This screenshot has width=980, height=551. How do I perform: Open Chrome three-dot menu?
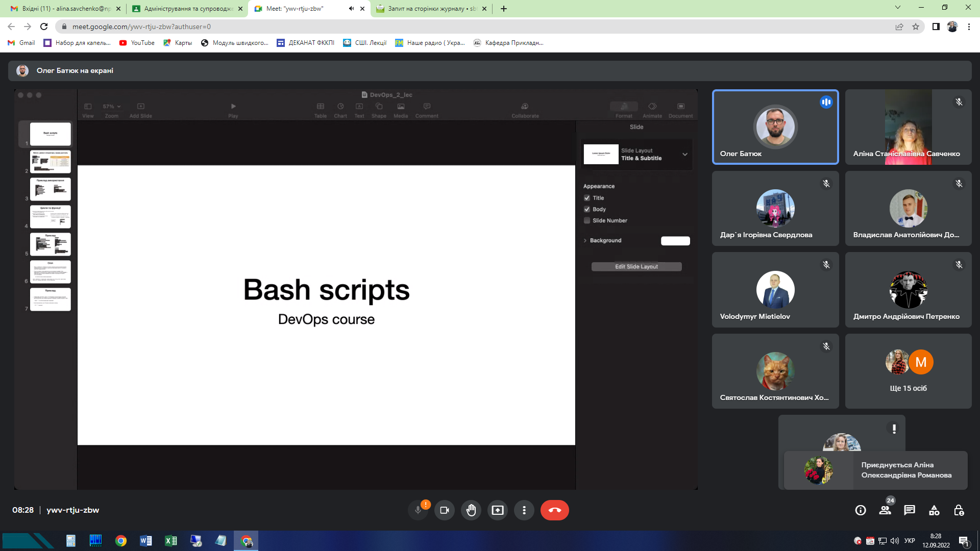pyautogui.click(x=969, y=27)
